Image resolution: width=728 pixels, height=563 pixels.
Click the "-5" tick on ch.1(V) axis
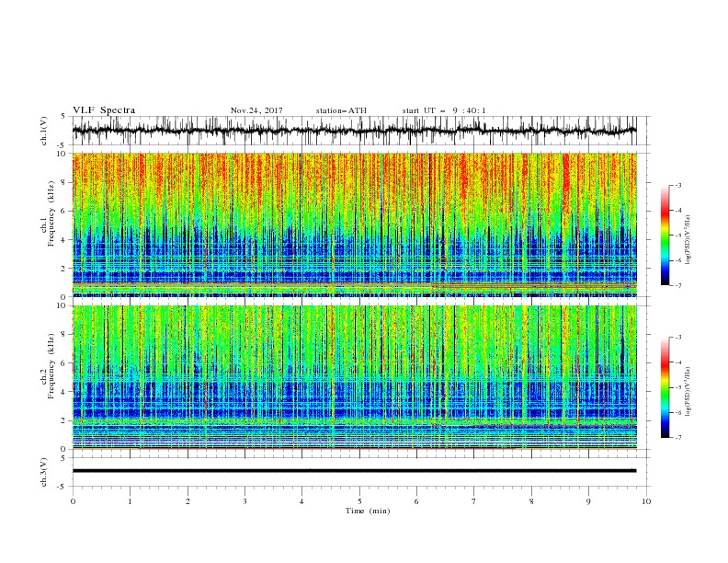point(62,145)
